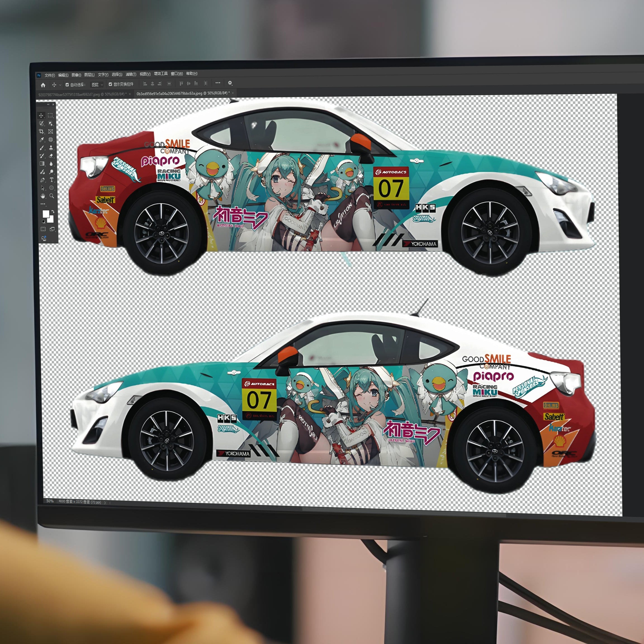This screenshot has width=644, height=644.
Task: Change screen mode icon in toolbox
Action: (x=52, y=229)
